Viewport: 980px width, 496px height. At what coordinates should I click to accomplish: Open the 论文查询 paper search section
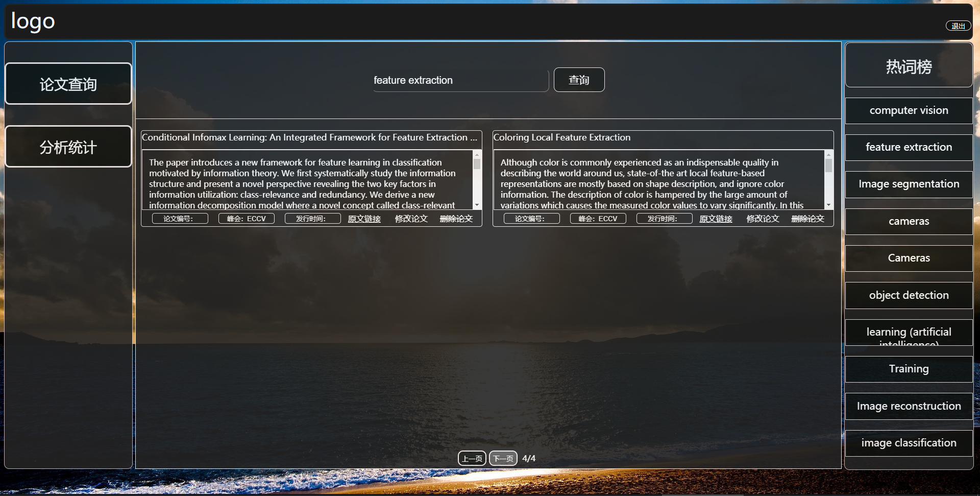68,84
